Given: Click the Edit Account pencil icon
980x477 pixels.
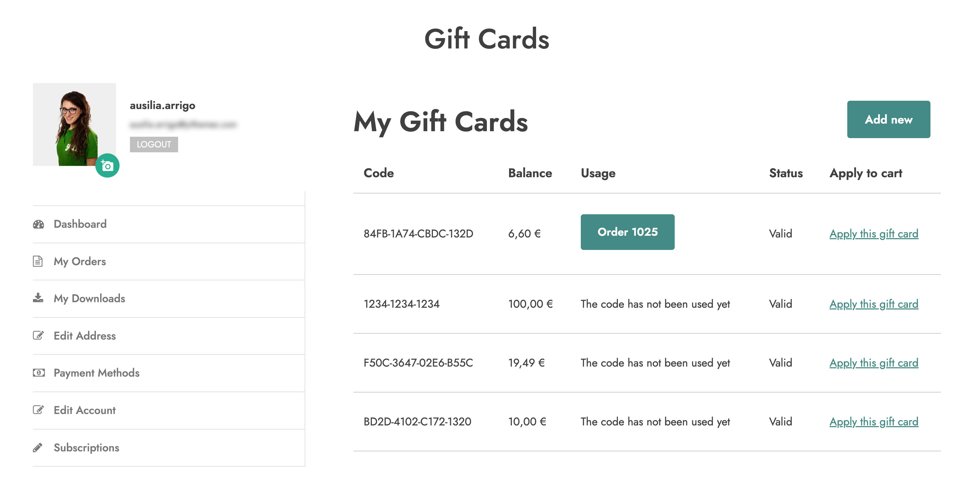Looking at the screenshot, I should [x=38, y=410].
